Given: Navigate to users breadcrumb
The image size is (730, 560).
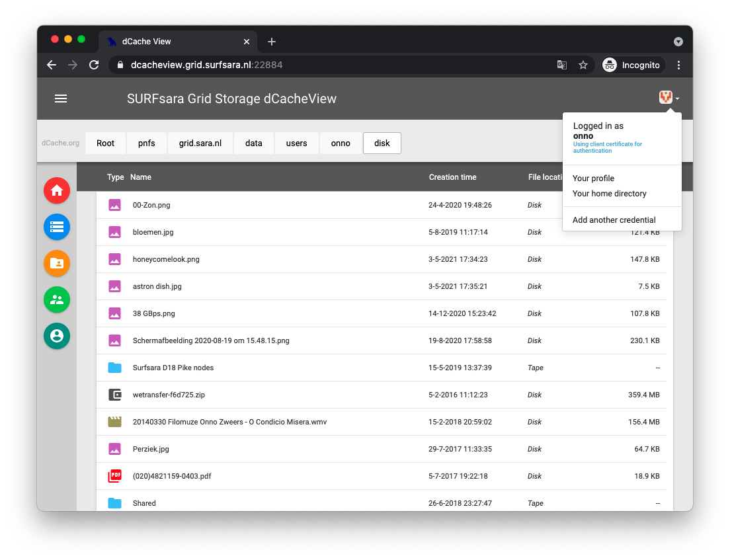Looking at the screenshot, I should pos(296,143).
